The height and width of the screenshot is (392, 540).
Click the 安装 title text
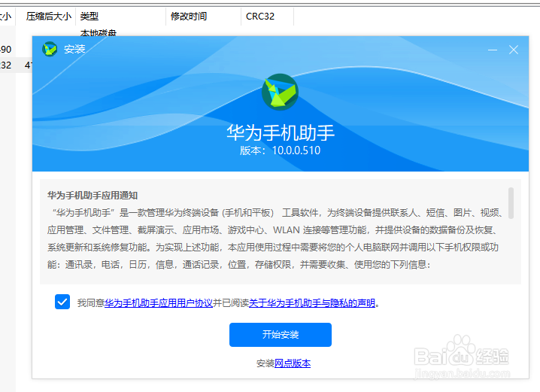point(74,49)
